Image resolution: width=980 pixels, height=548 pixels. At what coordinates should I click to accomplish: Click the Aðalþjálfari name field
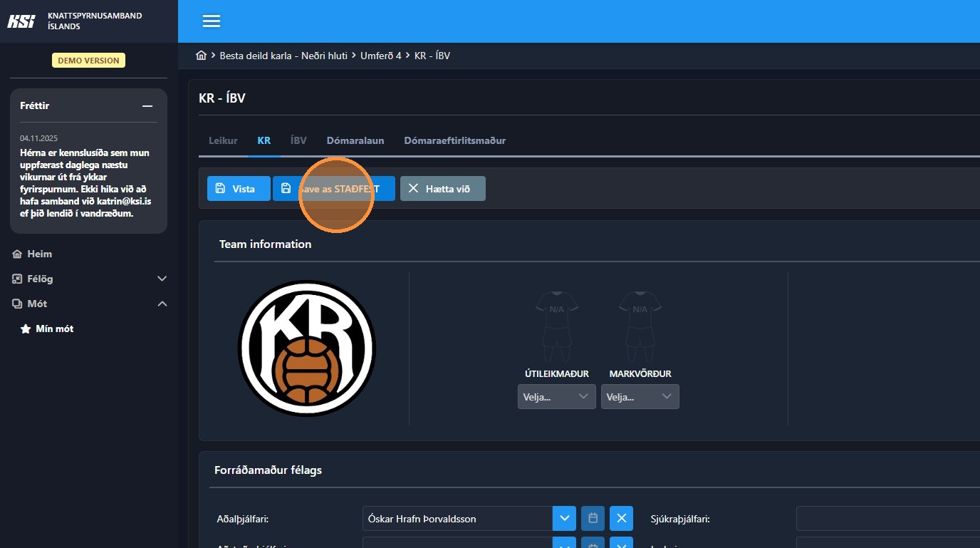point(457,518)
